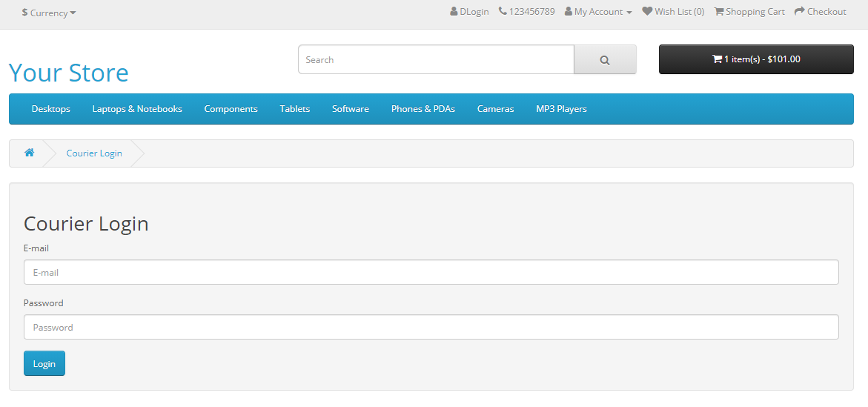Viewport: 868px width, 407px height.
Task: Go to the Tablets category
Action: tap(295, 109)
